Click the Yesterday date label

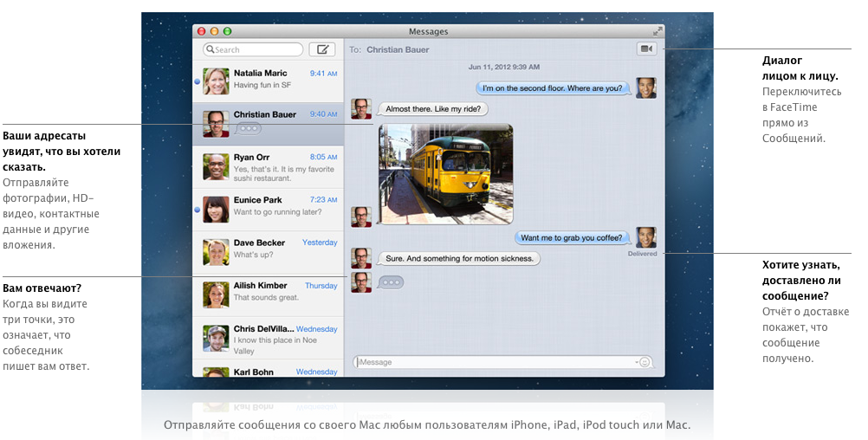[x=320, y=243]
